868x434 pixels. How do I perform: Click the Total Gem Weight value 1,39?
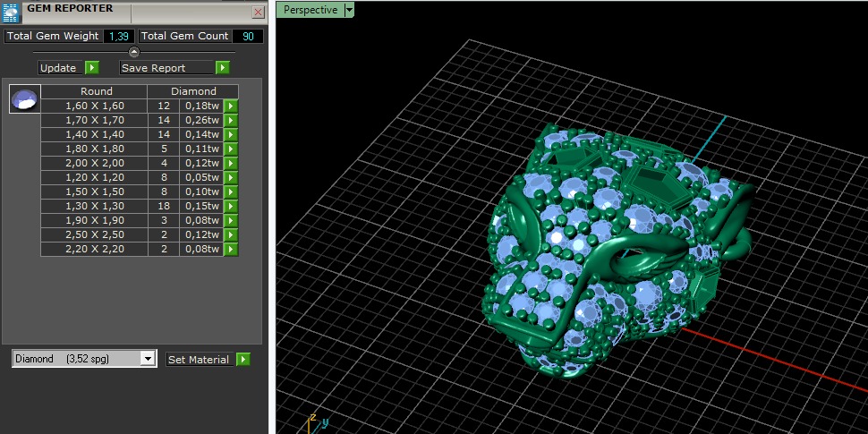pyautogui.click(x=119, y=36)
